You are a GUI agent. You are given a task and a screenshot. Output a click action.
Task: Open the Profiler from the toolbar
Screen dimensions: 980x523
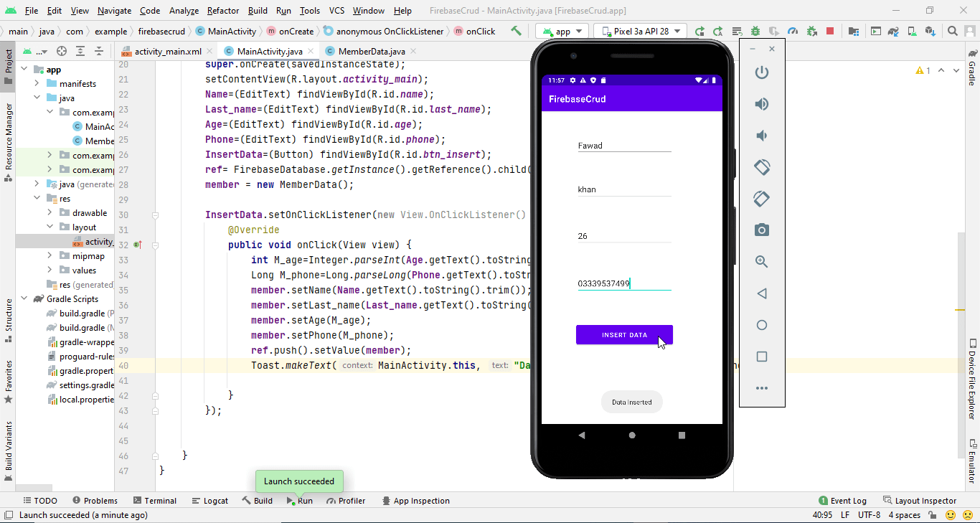click(793, 30)
